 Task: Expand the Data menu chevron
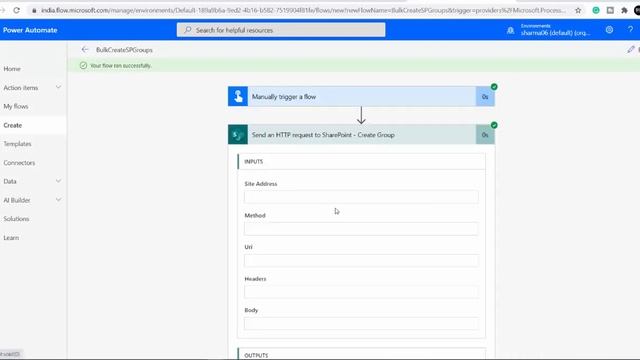pyautogui.click(x=58, y=181)
